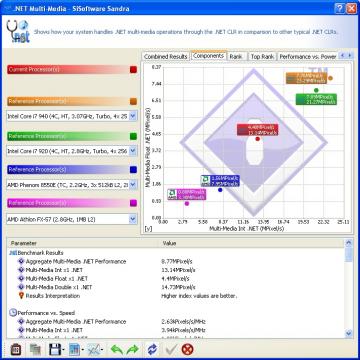360x360 pixels.
Task: Click the line graph options icon
Action: pos(93,349)
